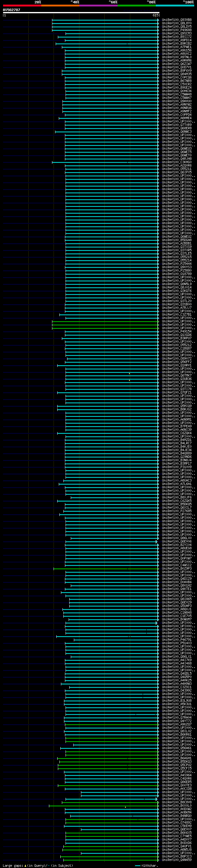Screen dimensions: 197x868
Task: Select hit label UniRef100_P49154
Action: (x=177, y=331)
